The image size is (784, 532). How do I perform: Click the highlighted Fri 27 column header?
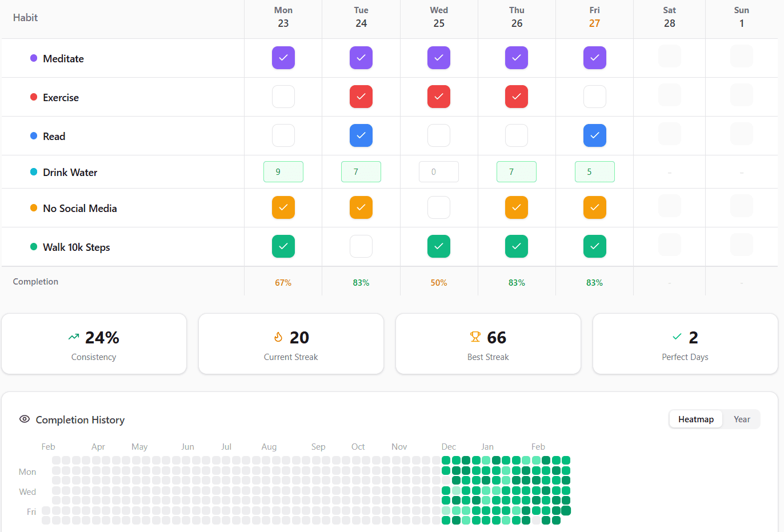[594, 17]
